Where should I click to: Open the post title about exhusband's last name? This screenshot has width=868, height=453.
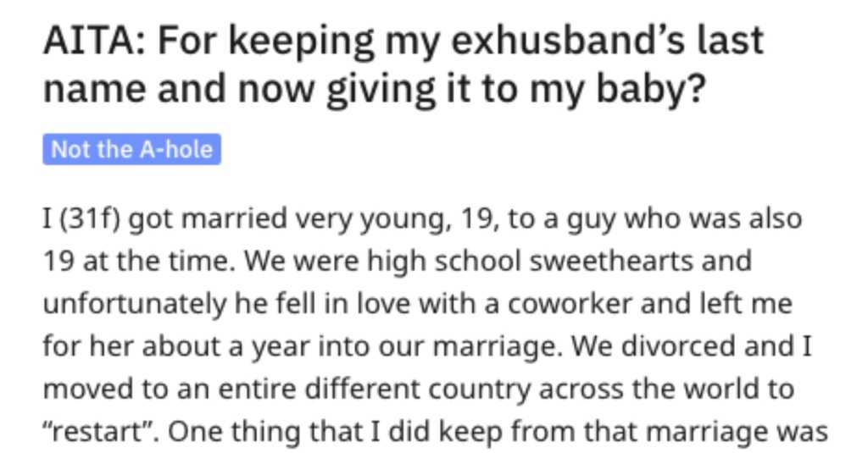[403, 64]
